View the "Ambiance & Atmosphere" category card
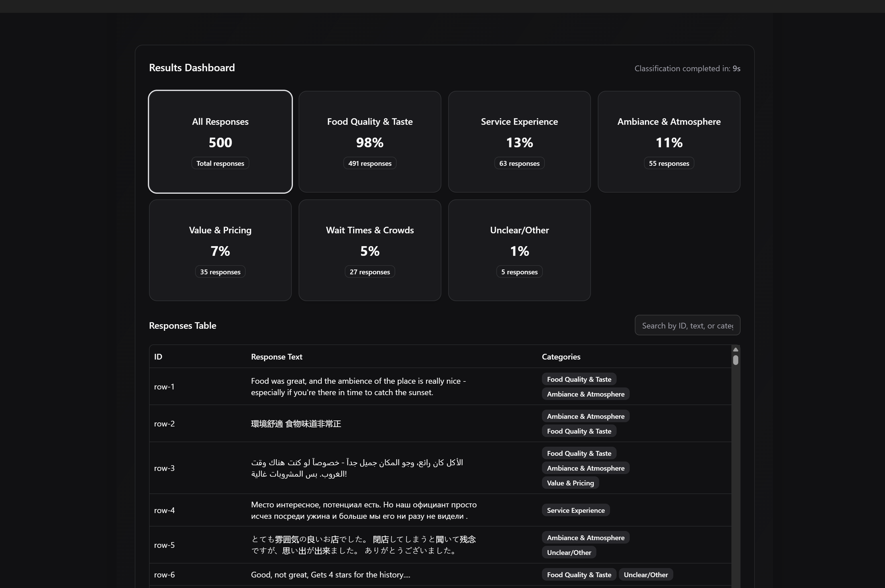The image size is (885, 588). [x=669, y=142]
